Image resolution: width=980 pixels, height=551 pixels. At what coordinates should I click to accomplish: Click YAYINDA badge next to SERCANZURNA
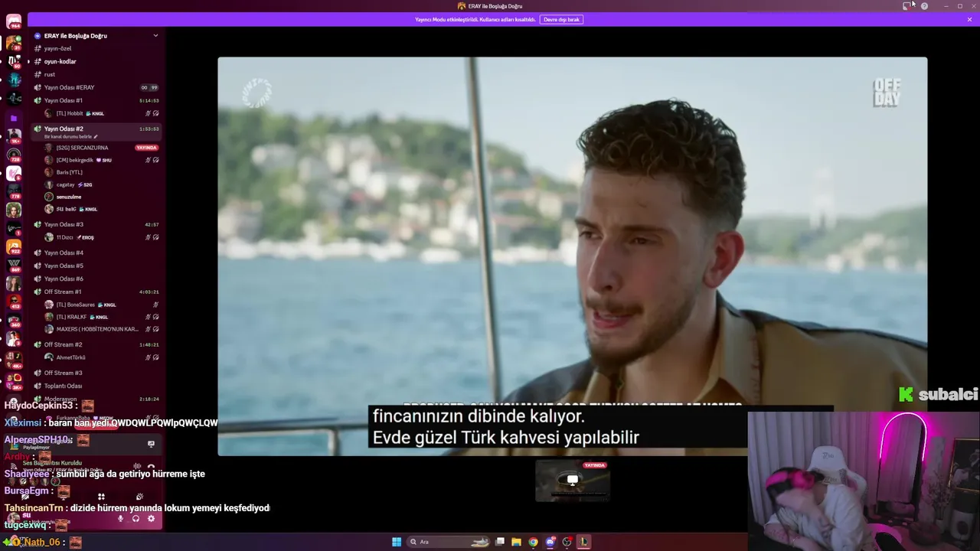tap(146, 148)
